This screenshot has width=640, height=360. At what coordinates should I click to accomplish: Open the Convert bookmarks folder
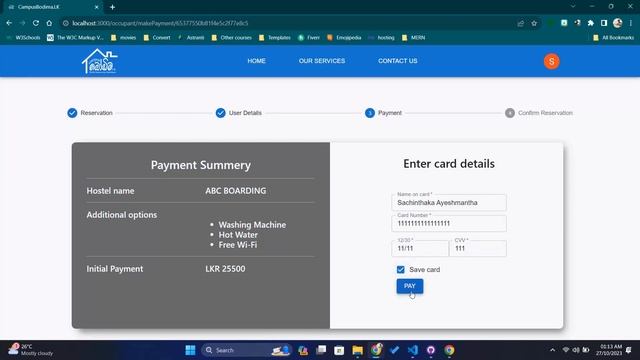tap(157, 38)
